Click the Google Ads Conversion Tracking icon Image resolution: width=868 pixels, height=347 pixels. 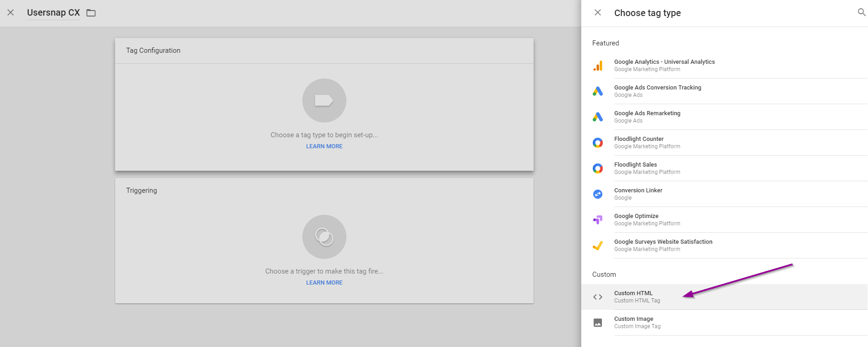pos(598,91)
